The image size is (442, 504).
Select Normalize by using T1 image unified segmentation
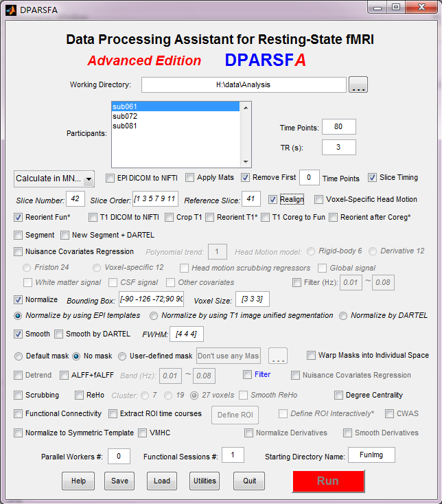click(154, 316)
